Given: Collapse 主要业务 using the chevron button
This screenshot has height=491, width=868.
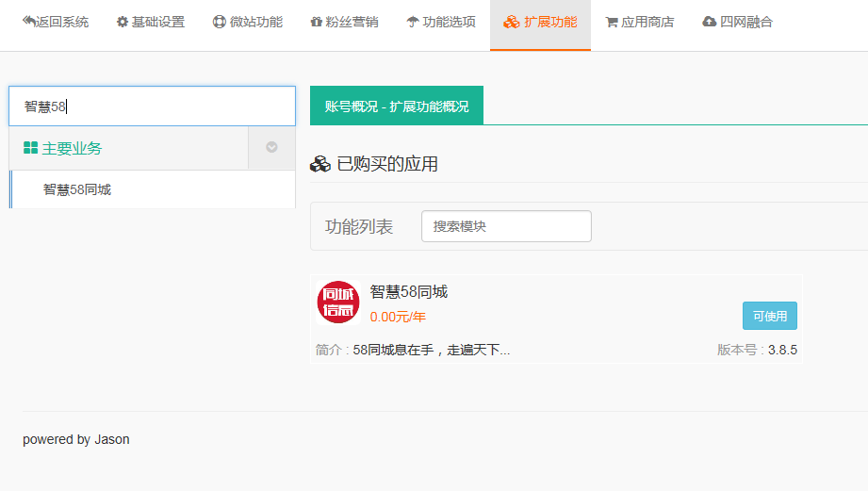Looking at the screenshot, I should coord(271,147).
